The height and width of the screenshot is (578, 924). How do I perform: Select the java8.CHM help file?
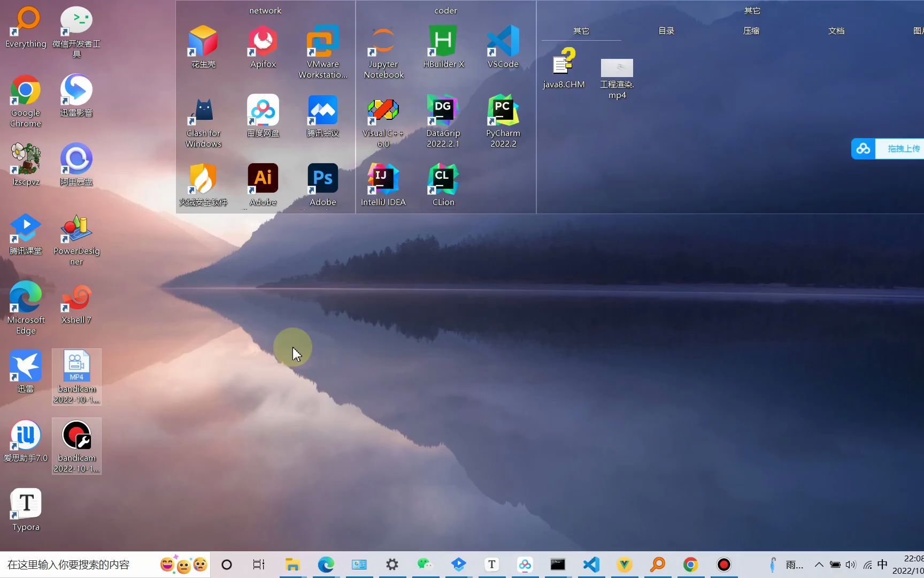[564, 68]
